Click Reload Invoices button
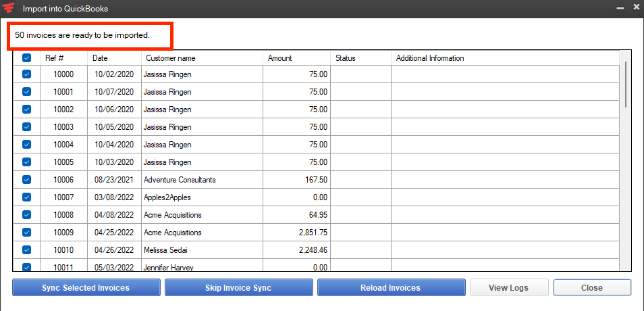Viewport: 644px width, 311px height. point(391,287)
